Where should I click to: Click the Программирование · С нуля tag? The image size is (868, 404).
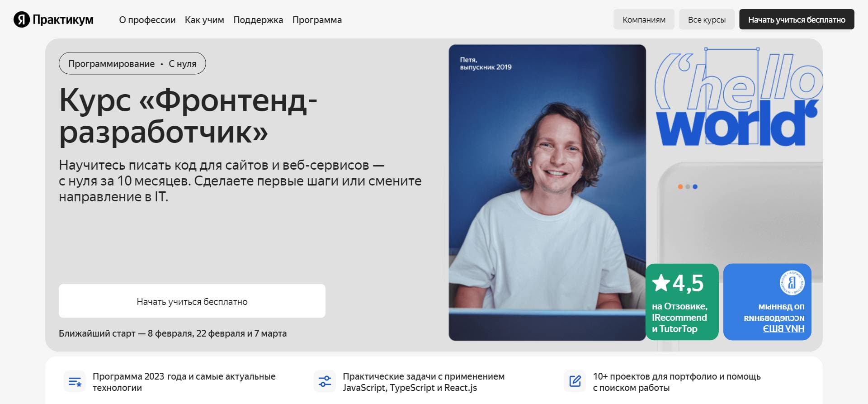(132, 63)
